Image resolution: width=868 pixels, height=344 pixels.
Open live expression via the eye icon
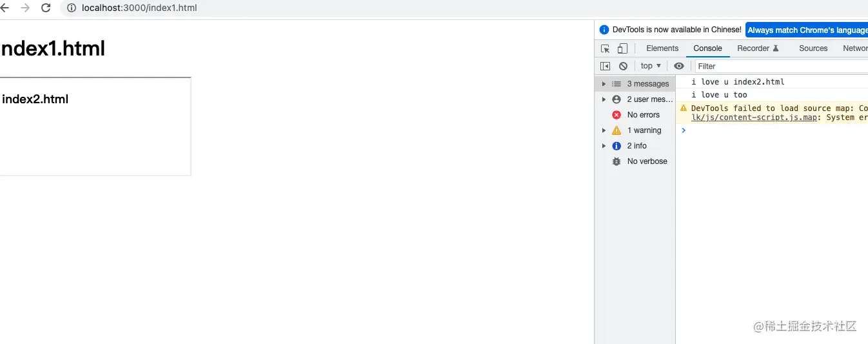click(678, 66)
